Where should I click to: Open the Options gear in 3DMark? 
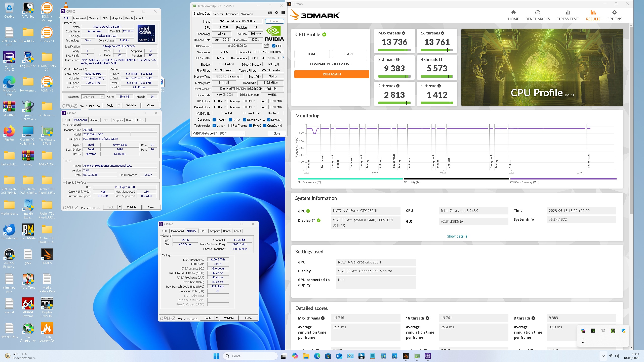click(x=614, y=15)
